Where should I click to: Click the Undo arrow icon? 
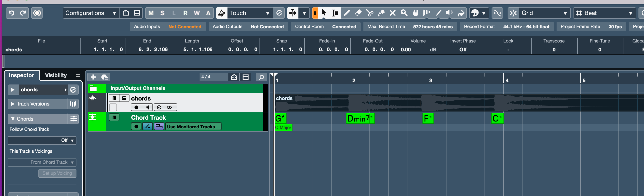(x=11, y=13)
